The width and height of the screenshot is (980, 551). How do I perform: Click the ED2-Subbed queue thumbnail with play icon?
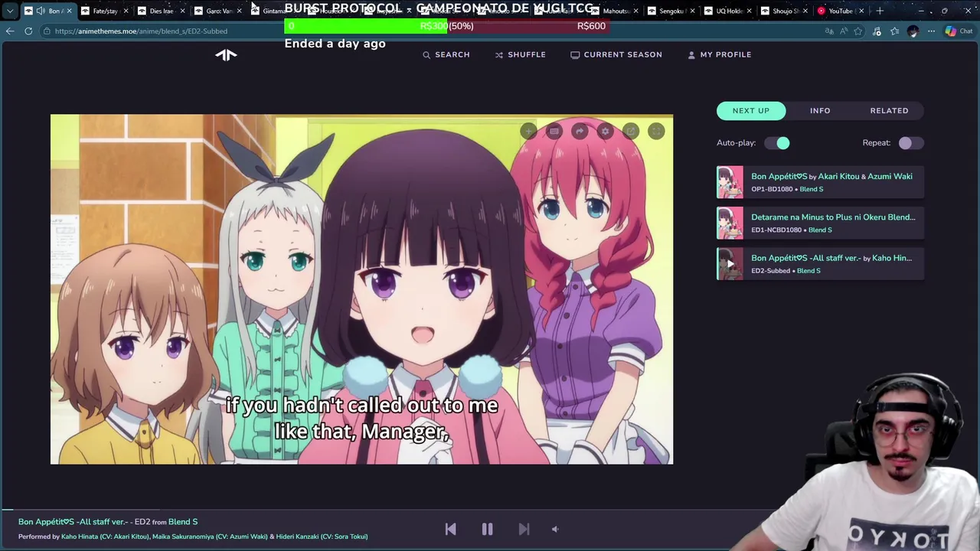tap(730, 264)
